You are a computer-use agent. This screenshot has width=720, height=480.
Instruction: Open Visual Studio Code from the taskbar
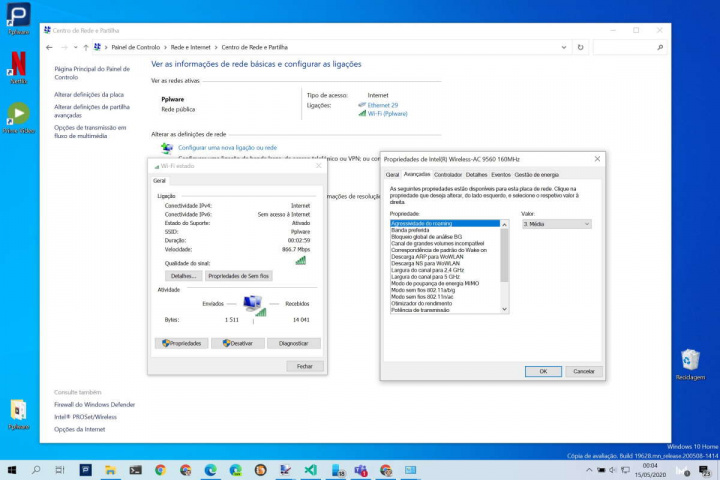click(x=310, y=469)
